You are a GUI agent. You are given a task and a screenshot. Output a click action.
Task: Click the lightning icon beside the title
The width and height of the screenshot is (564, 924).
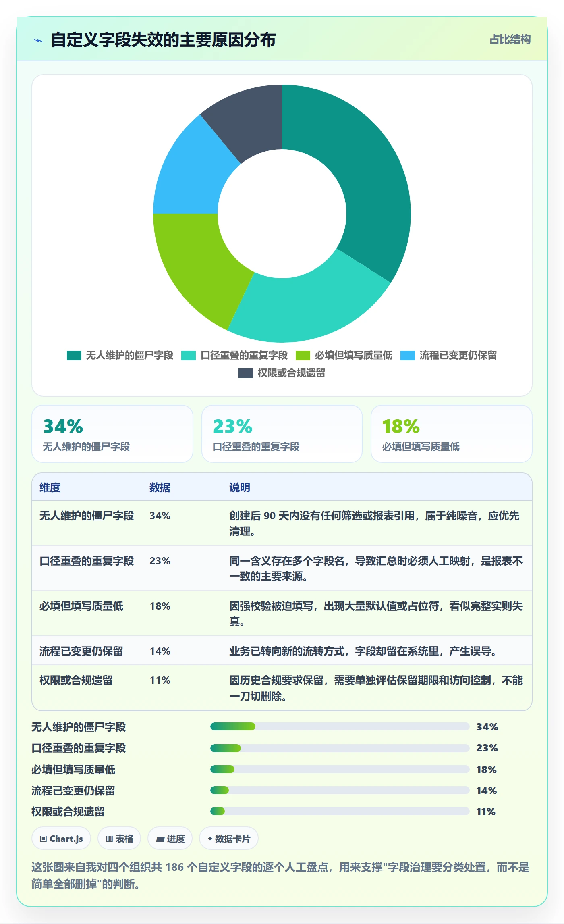click(38, 40)
